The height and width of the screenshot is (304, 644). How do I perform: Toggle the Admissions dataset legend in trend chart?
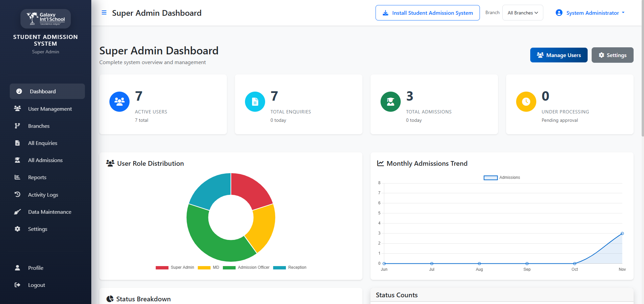pos(502,178)
